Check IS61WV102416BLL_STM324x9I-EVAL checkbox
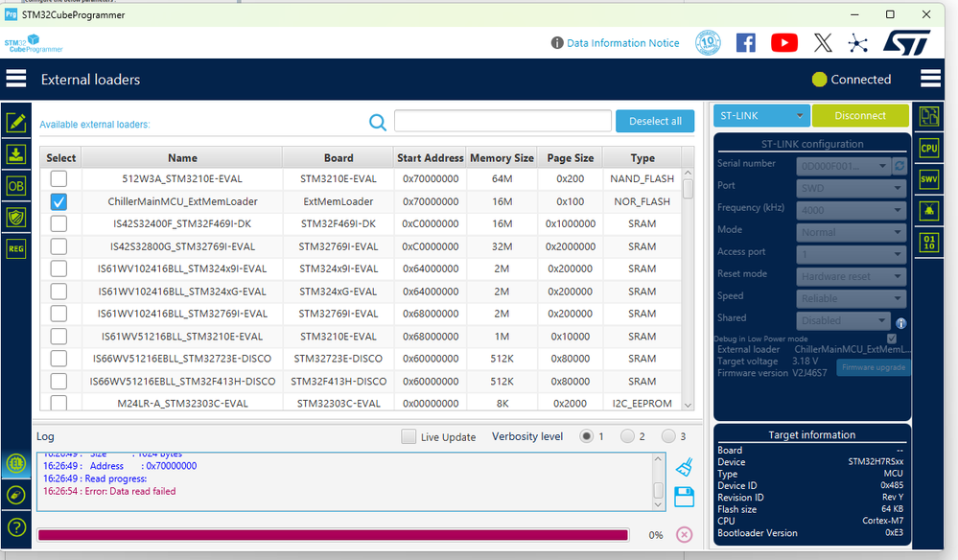 58,268
